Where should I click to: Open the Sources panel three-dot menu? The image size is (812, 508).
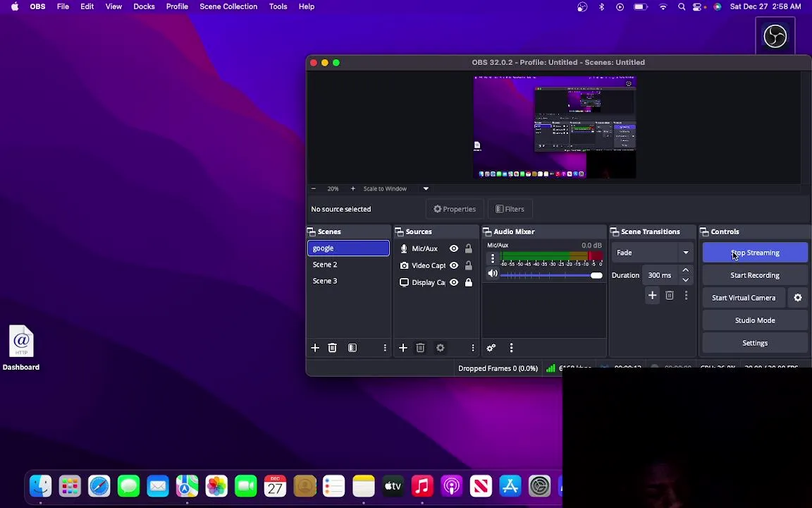tap(473, 348)
